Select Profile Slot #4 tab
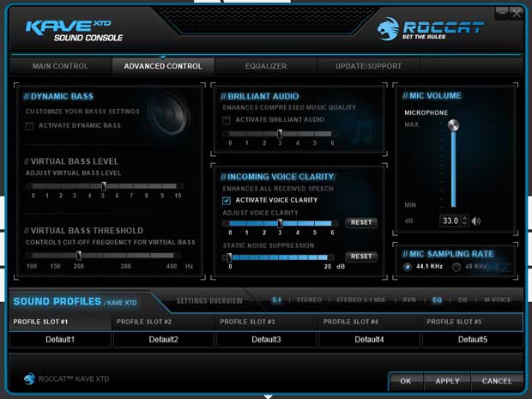Viewport: 532px width, 399px height. (370, 322)
